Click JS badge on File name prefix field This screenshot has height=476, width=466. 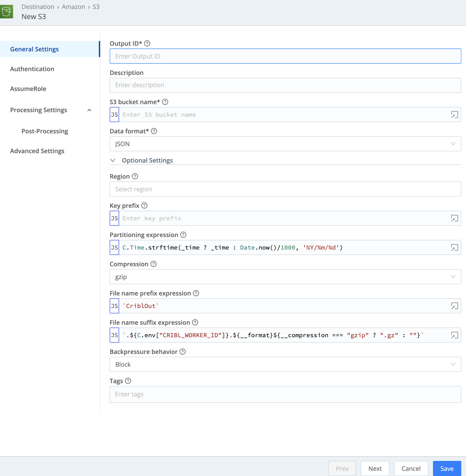point(114,306)
